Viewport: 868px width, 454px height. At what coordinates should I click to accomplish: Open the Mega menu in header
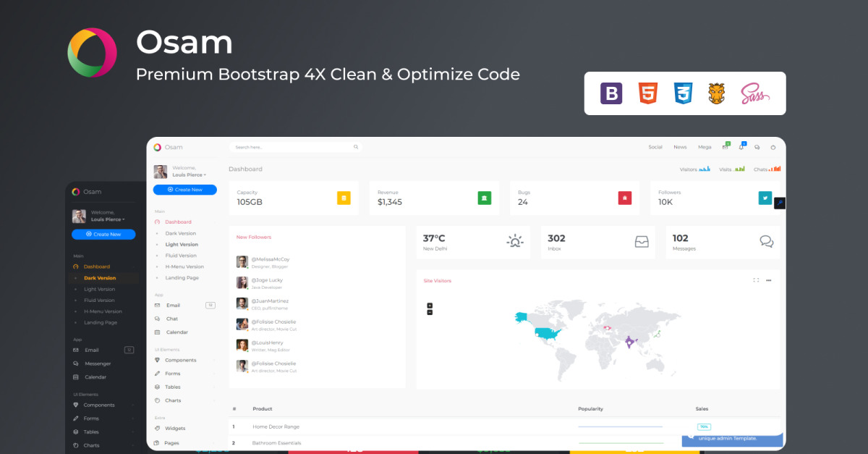coord(704,147)
